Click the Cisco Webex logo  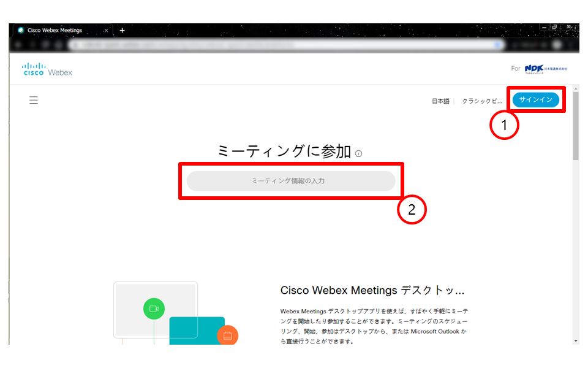pos(47,69)
